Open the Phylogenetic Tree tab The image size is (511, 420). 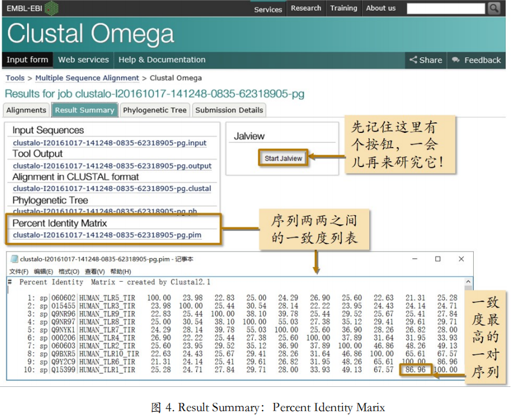(155, 110)
